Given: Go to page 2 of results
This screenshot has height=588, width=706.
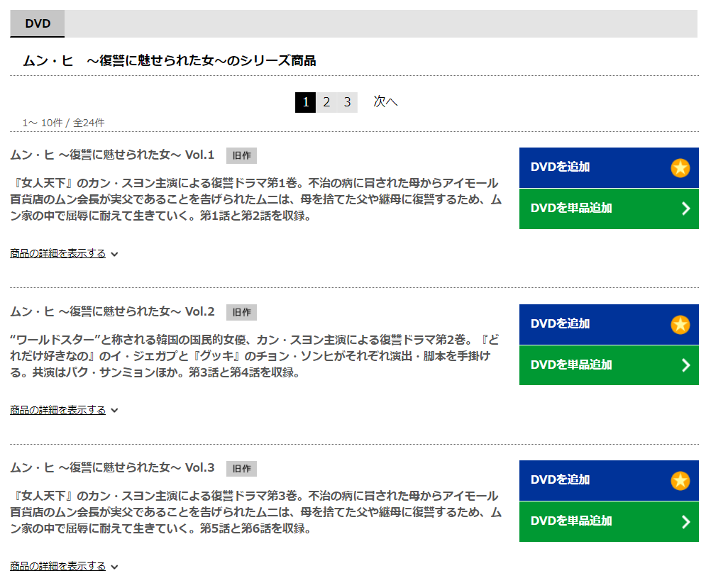Looking at the screenshot, I should pos(326,102).
